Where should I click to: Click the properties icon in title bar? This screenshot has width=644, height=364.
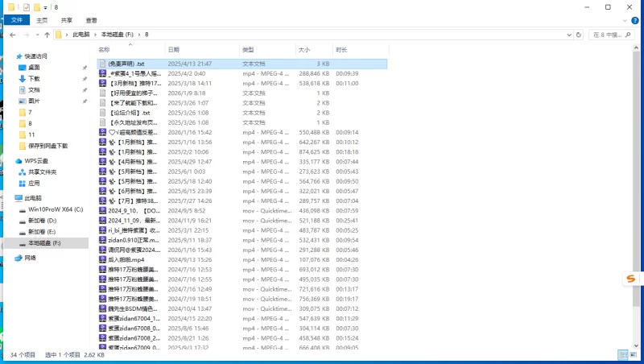27,7
